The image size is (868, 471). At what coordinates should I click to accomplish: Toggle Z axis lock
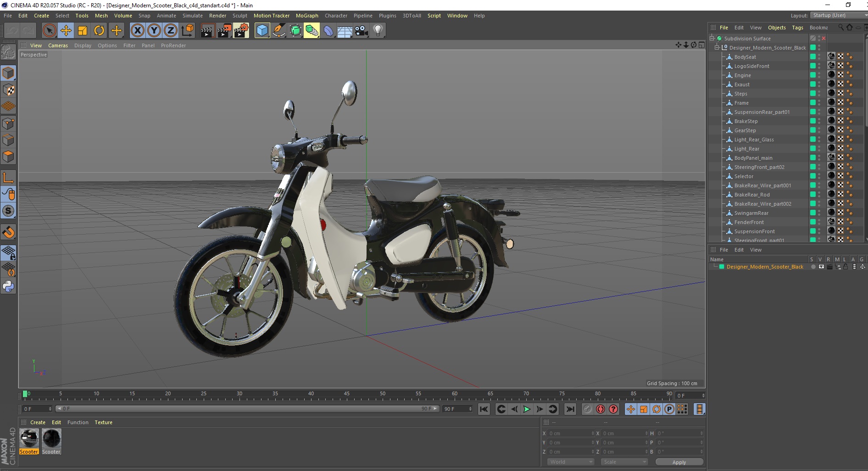171,31
